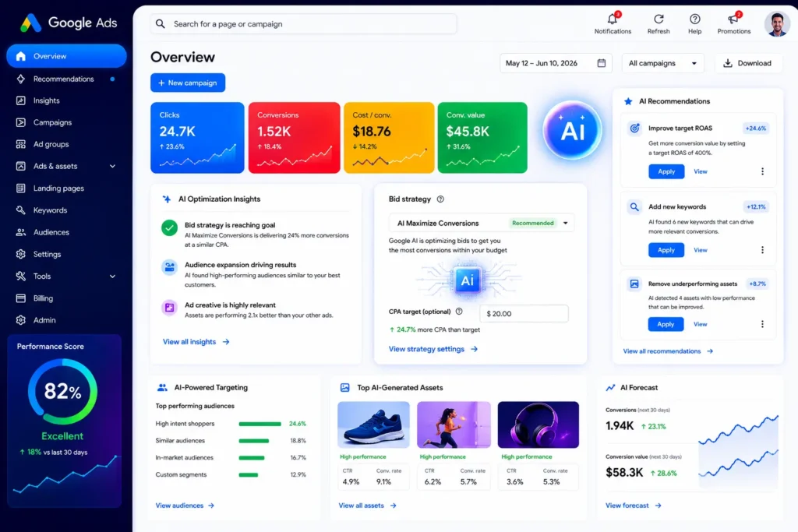This screenshot has width=798, height=532.
Task: Click the Admin gear sidebar icon
Action: tap(21, 320)
